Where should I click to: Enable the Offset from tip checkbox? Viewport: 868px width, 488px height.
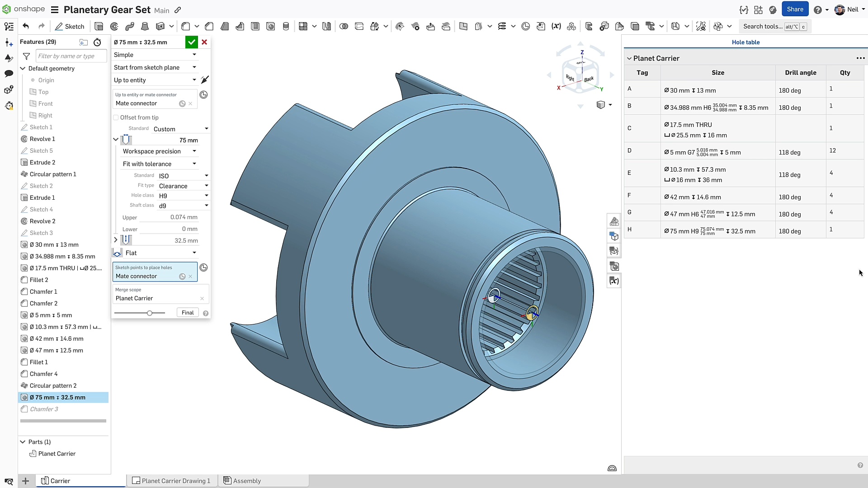pos(116,117)
